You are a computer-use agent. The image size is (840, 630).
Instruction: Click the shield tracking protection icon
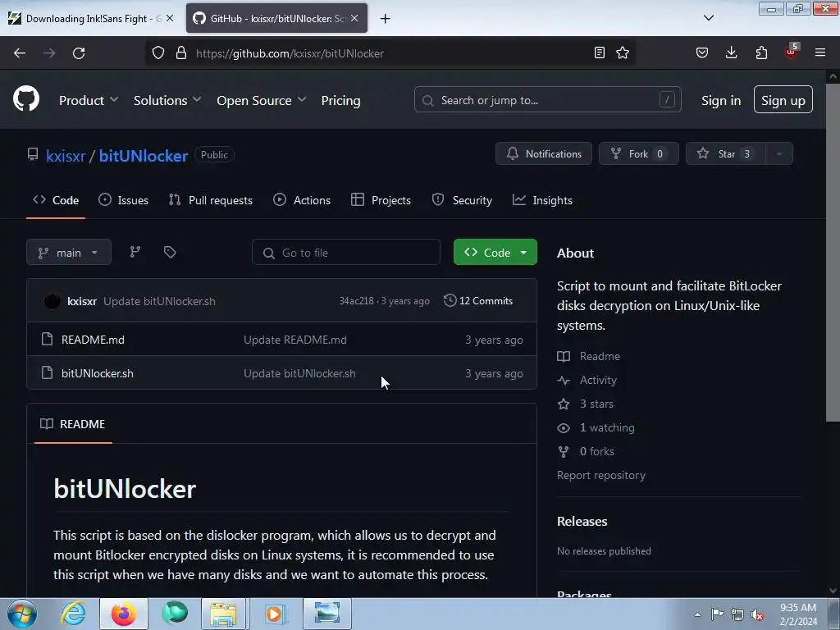[158, 53]
